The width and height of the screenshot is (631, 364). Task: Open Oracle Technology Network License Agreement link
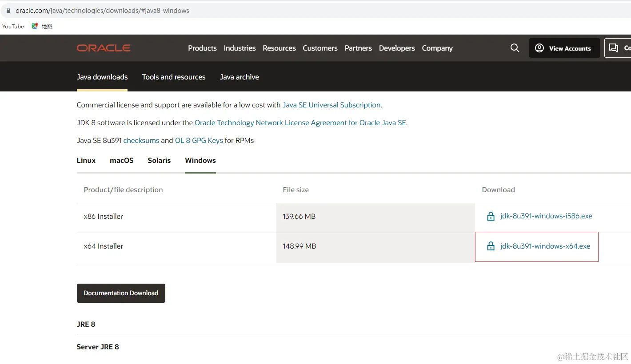(300, 123)
